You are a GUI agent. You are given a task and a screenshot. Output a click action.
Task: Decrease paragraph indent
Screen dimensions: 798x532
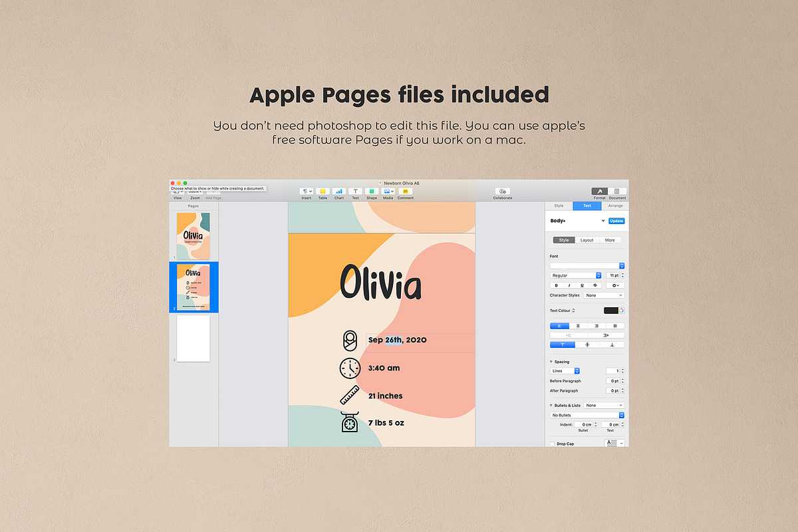569,335
